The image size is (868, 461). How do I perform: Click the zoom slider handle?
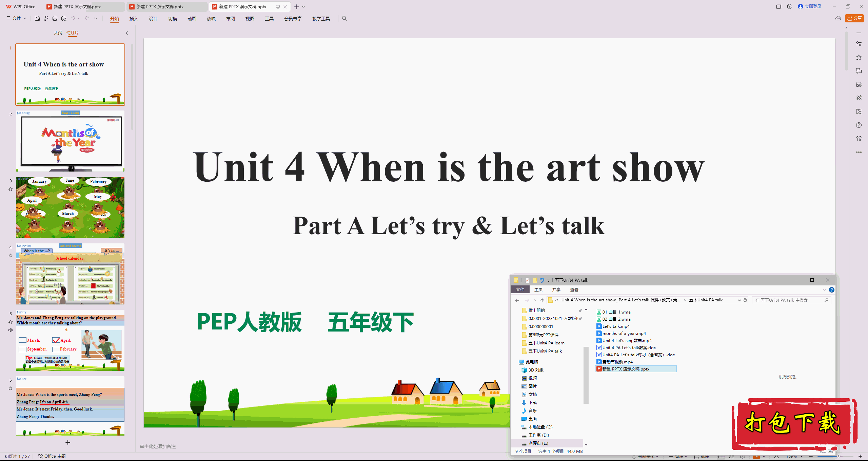click(838, 456)
